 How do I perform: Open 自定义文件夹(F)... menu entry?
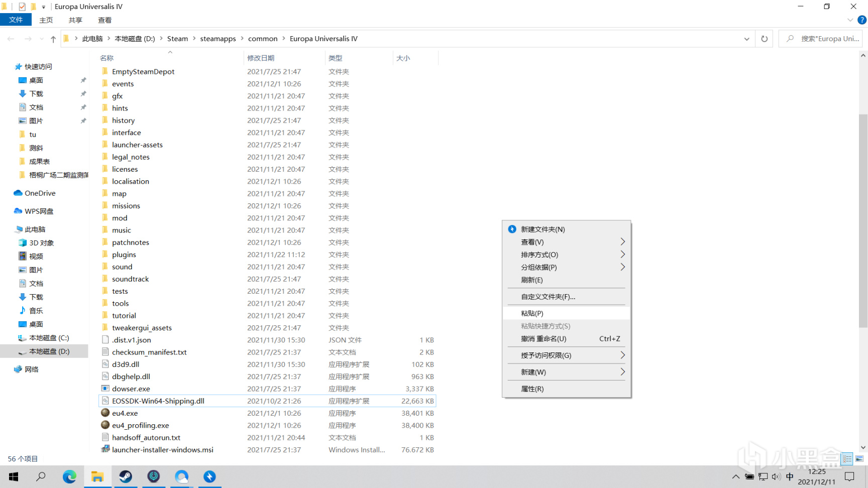(567, 297)
